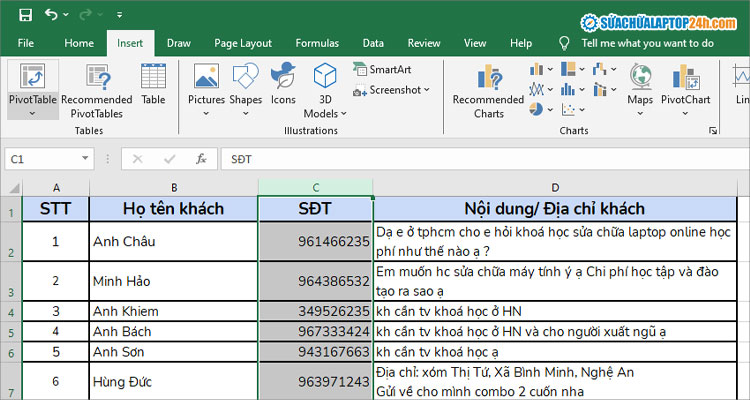Click the Pictures icon

(x=206, y=78)
